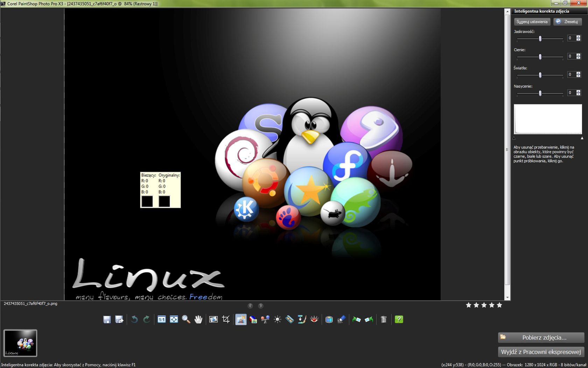Click the histogram preview box

pyautogui.click(x=548, y=119)
